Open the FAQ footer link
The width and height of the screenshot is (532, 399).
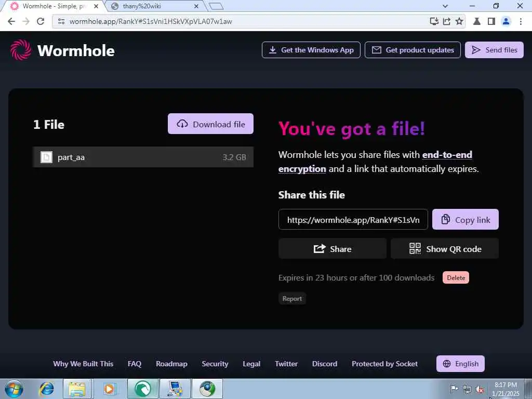point(135,364)
